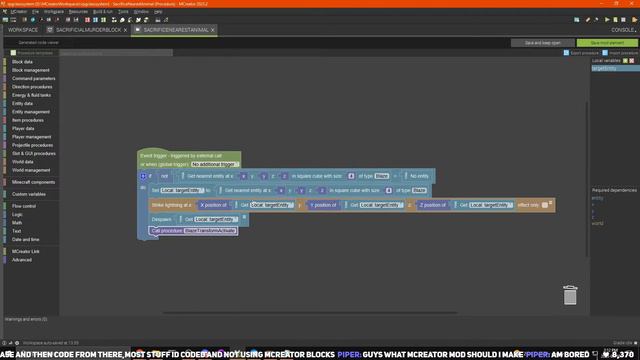
Task: Open the Player management category
Action: click(x=32, y=137)
